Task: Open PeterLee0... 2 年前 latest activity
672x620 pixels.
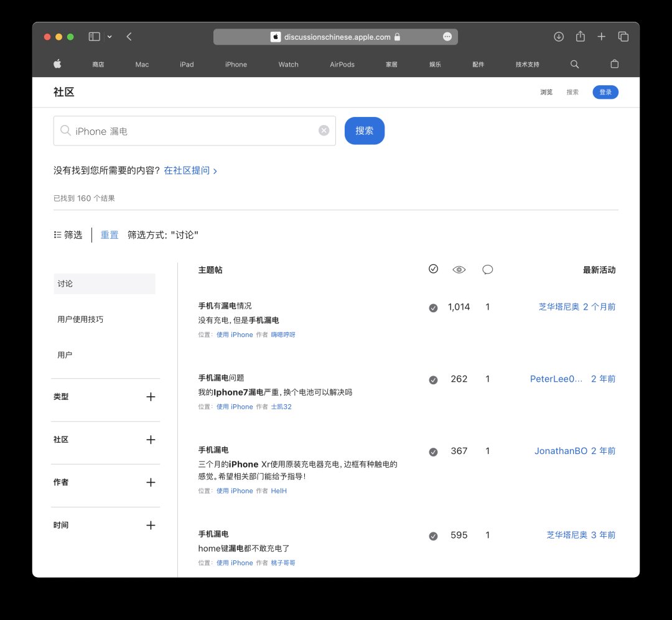Action: (x=572, y=379)
